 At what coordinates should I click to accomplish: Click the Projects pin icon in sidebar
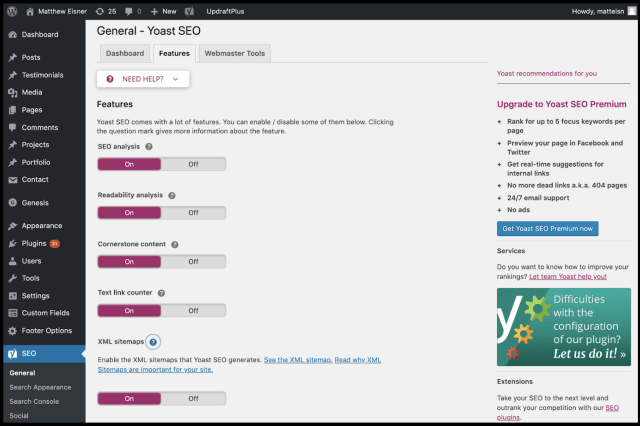pos(13,145)
